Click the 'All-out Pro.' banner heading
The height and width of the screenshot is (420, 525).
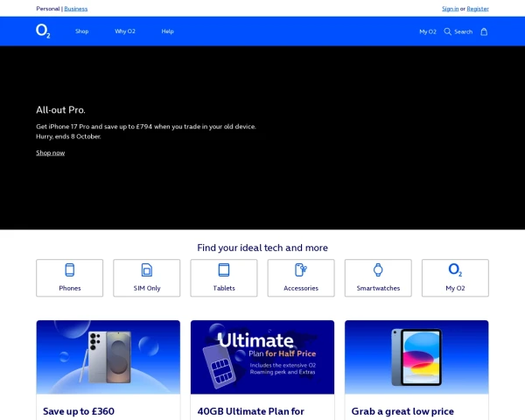[x=60, y=110]
